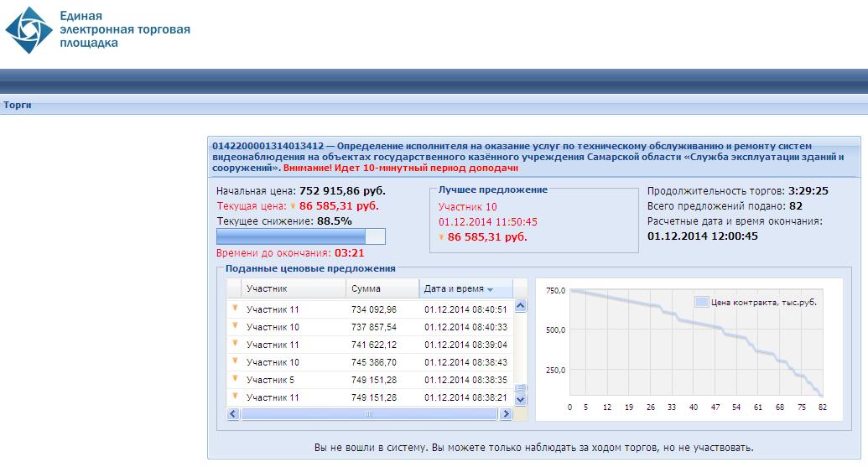Click orange arrow in best offer box
This screenshot has width=868, height=467.
442,237
